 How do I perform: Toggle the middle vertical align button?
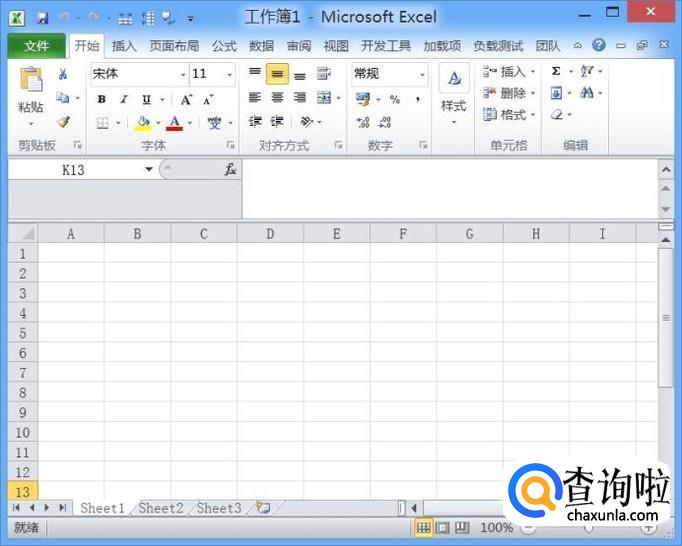[277, 74]
